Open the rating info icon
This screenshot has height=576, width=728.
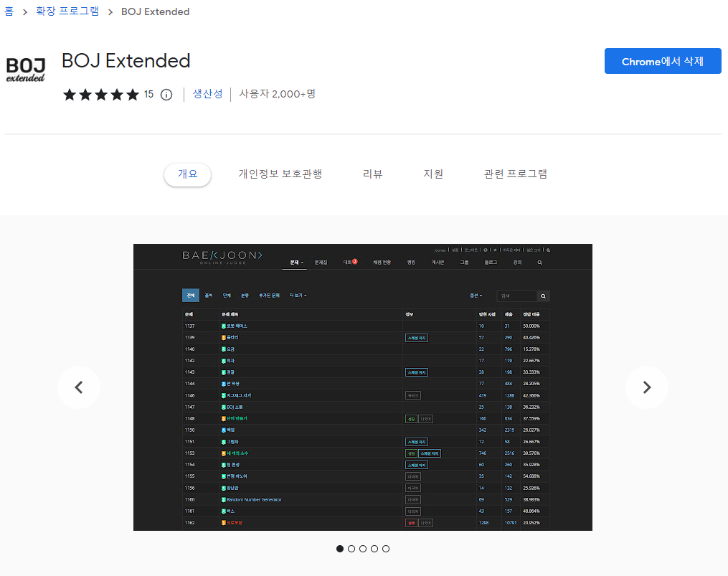pyautogui.click(x=166, y=95)
